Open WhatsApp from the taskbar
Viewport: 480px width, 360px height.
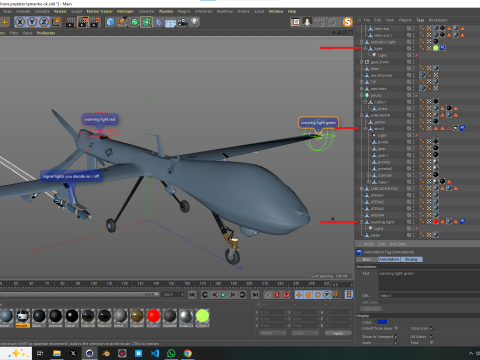click(x=171, y=353)
